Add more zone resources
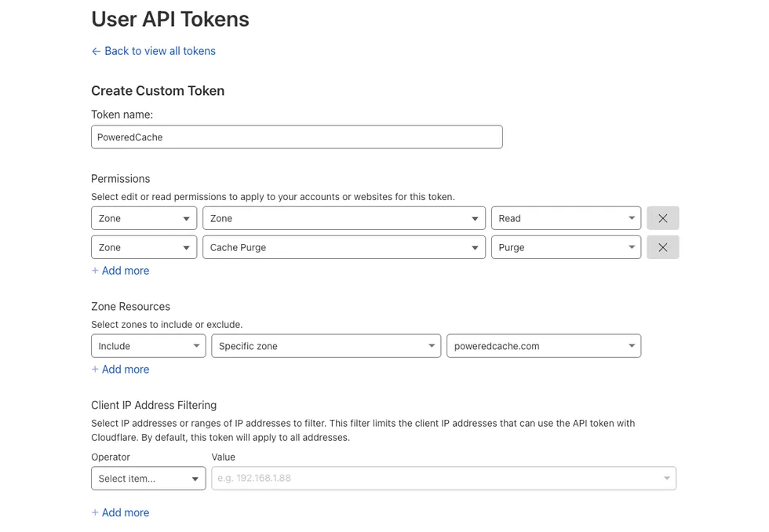The width and height of the screenshot is (769, 532). 120,370
